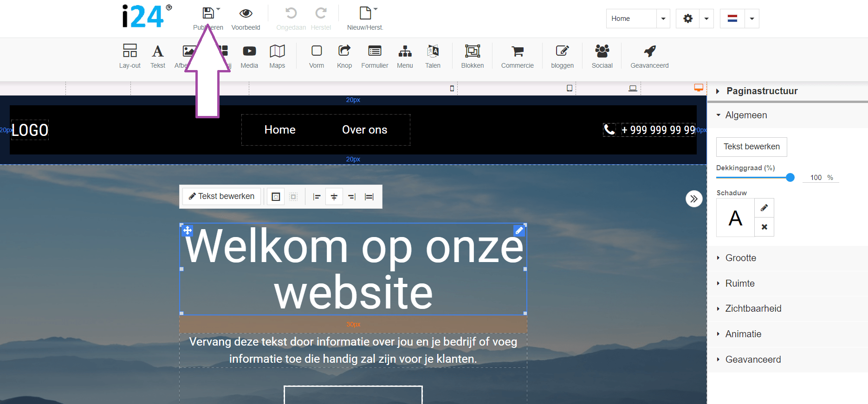The width and height of the screenshot is (868, 404).
Task: Expand the Paginastructuur section
Action: pyautogui.click(x=787, y=91)
